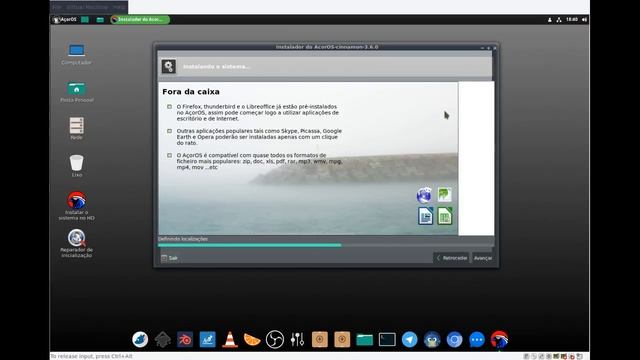Launch Reparador de inicialização
Viewport: 640px width, 360px height.
[76, 243]
